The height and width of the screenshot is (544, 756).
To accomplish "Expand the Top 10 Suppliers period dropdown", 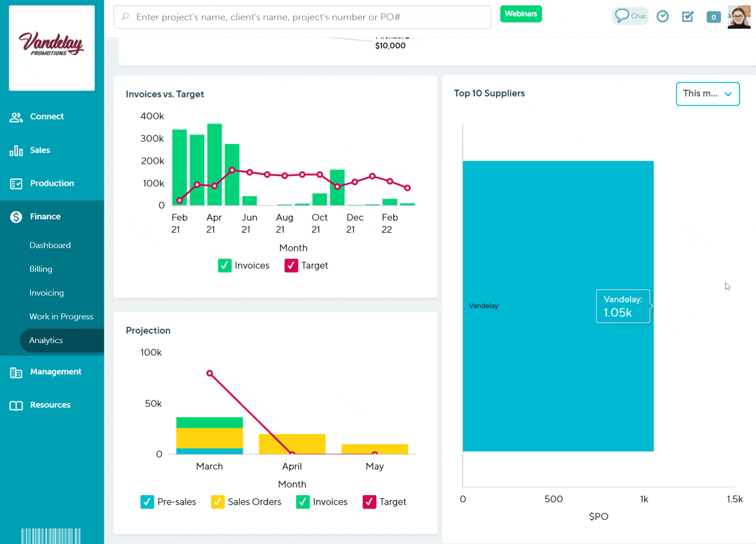I will tap(707, 94).
